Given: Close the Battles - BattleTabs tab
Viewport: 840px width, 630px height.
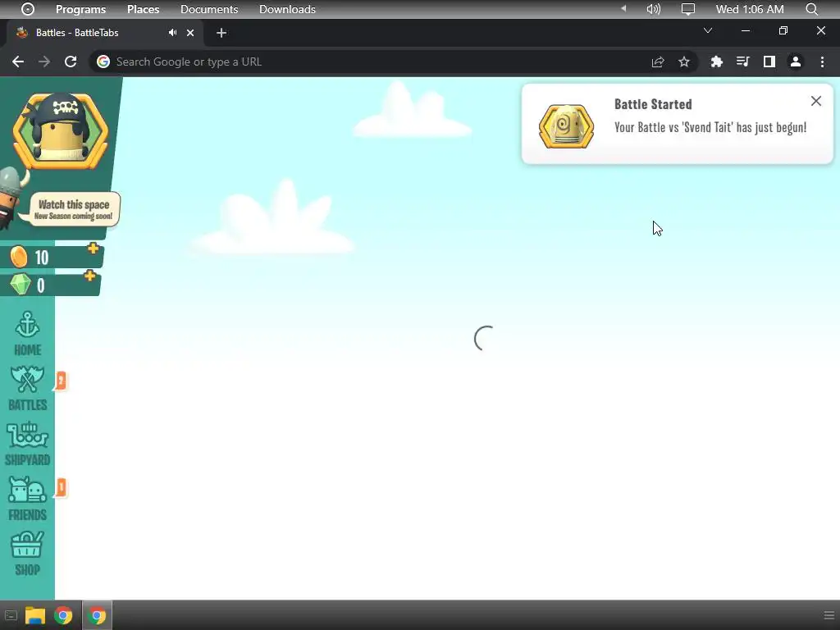Looking at the screenshot, I should (x=190, y=33).
